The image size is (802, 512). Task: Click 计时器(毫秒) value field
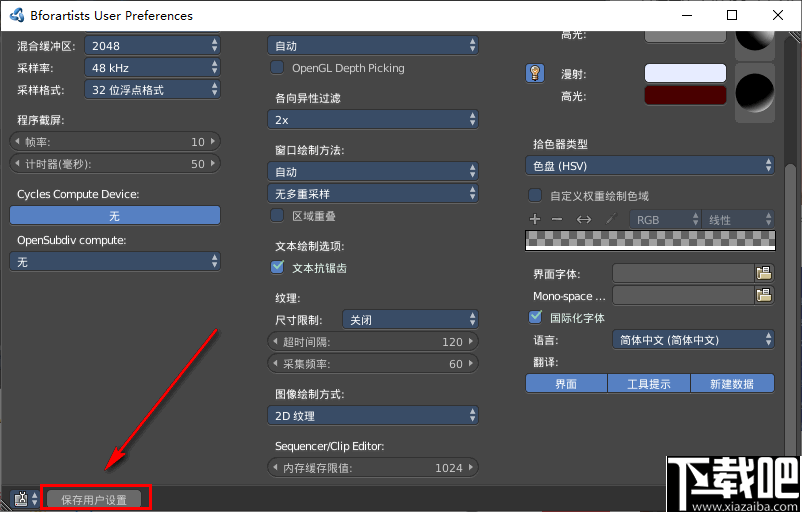click(x=115, y=164)
